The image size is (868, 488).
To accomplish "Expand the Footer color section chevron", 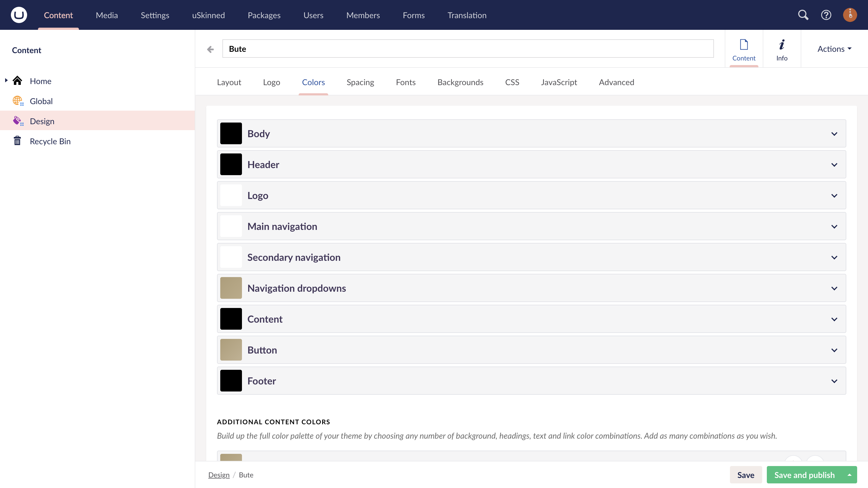I will click(834, 381).
